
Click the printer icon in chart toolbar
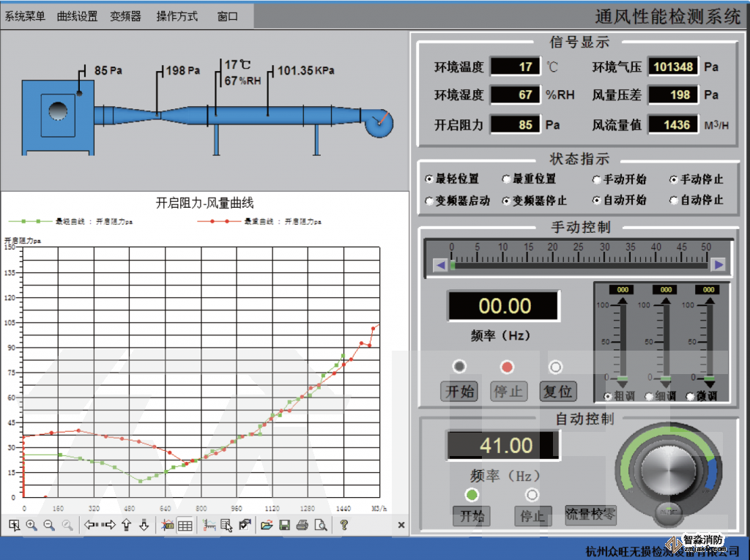click(302, 525)
